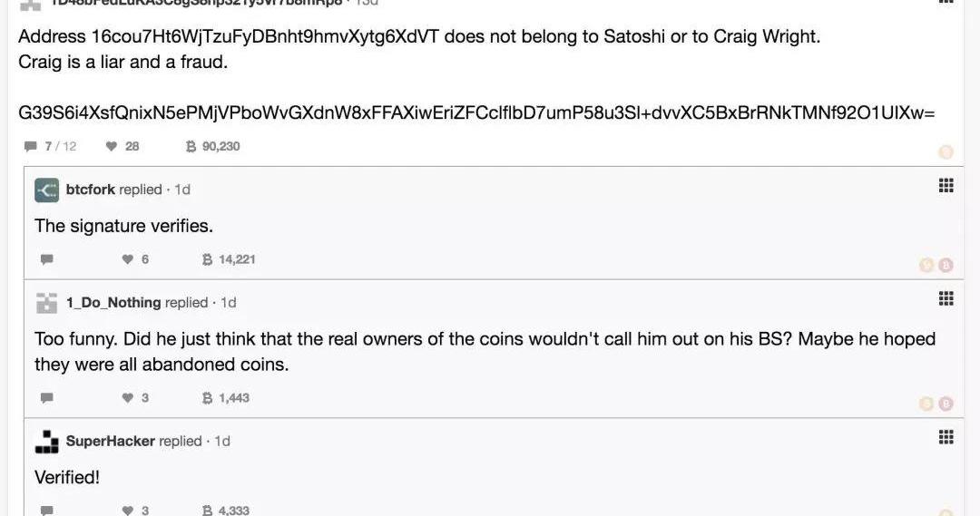Tip SuperHacker's reply showing 4,333
Viewport: 980px width, 516px height.
point(207,511)
